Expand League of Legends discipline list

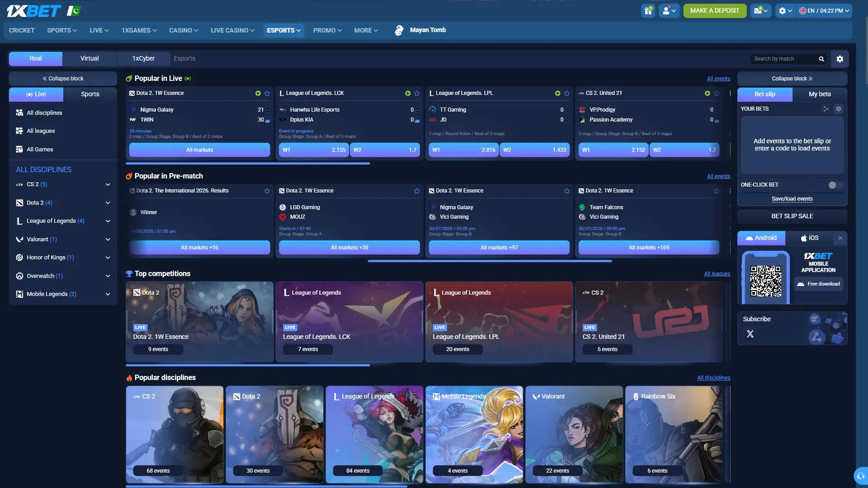[x=108, y=221]
